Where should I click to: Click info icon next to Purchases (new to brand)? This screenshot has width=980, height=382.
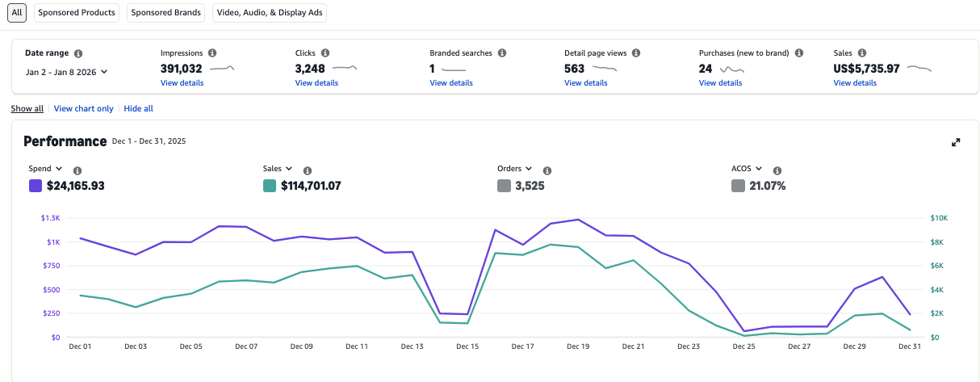coord(799,52)
